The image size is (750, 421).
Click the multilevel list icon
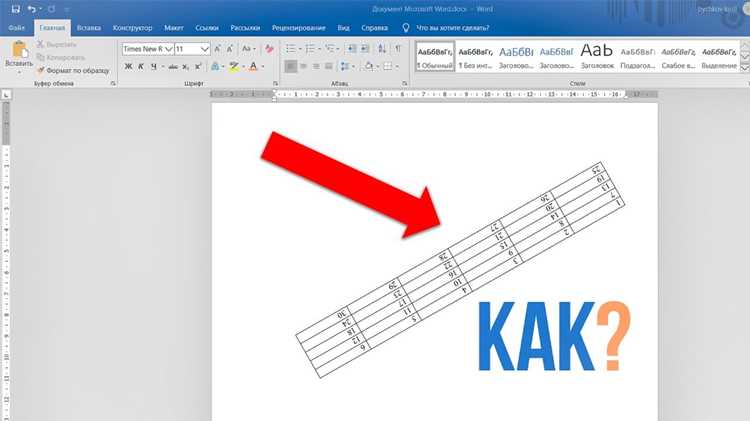tap(329, 49)
